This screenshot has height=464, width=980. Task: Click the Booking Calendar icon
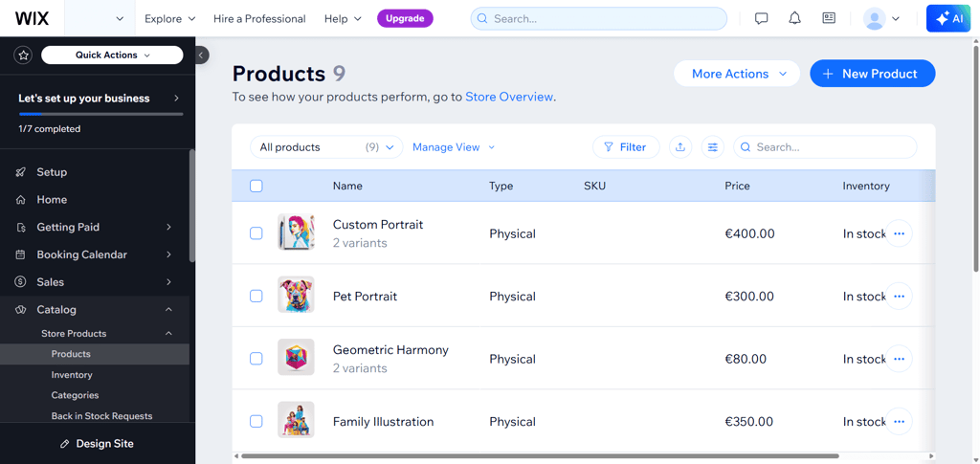[x=21, y=254]
